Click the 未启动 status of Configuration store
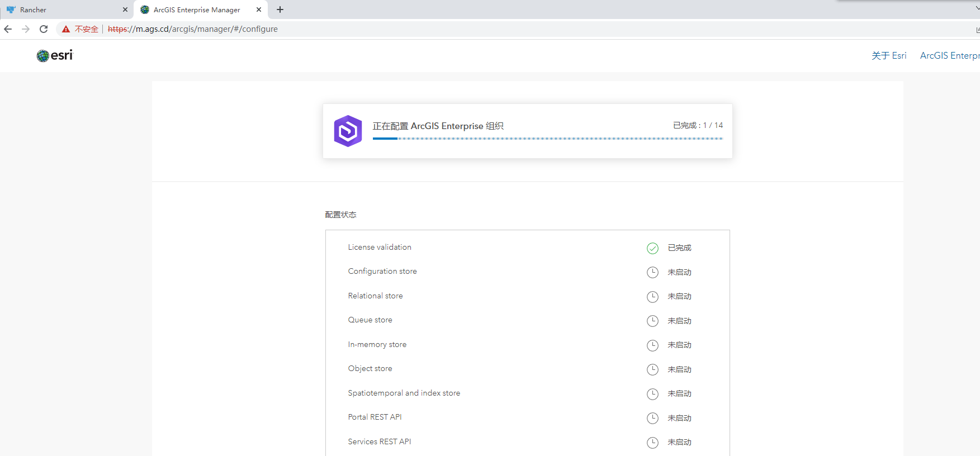 680,272
